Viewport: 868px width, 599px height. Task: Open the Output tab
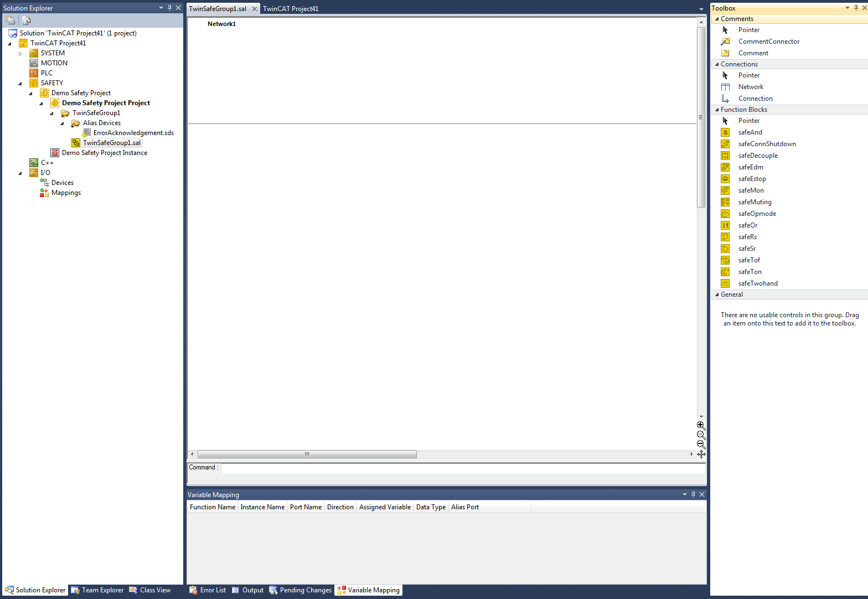click(x=247, y=590)
